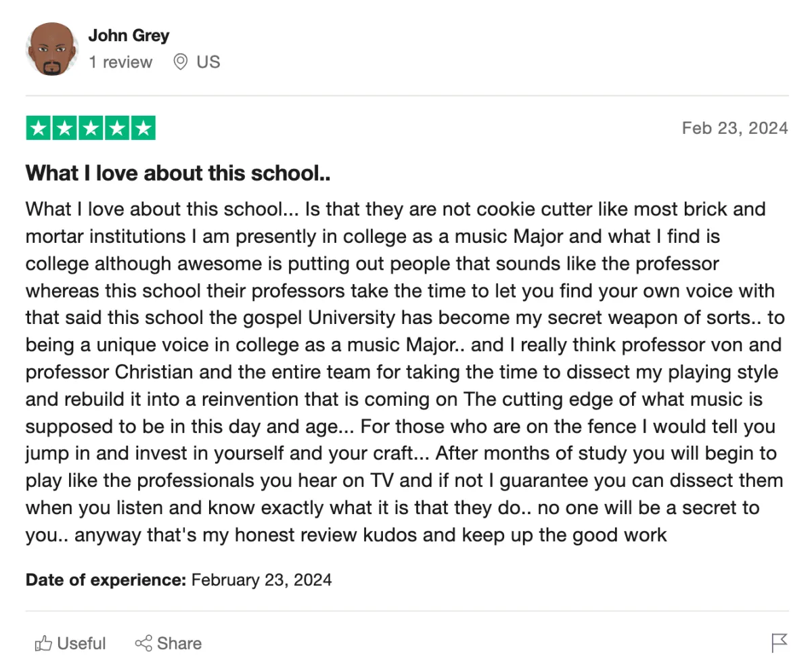The image size is (812, 671).
Task: Click the fifth green rating star
Action: click(x=143, y=129)
